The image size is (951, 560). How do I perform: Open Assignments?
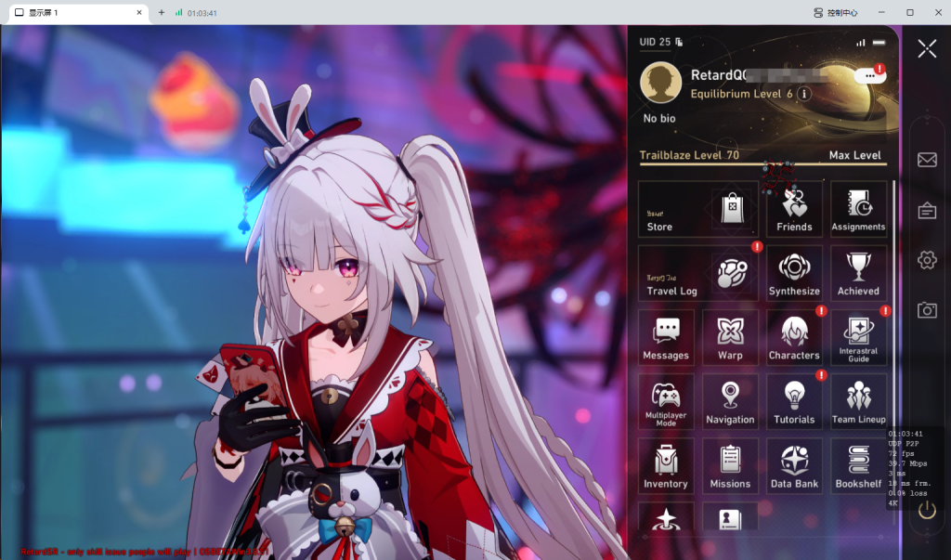(858, 208)
